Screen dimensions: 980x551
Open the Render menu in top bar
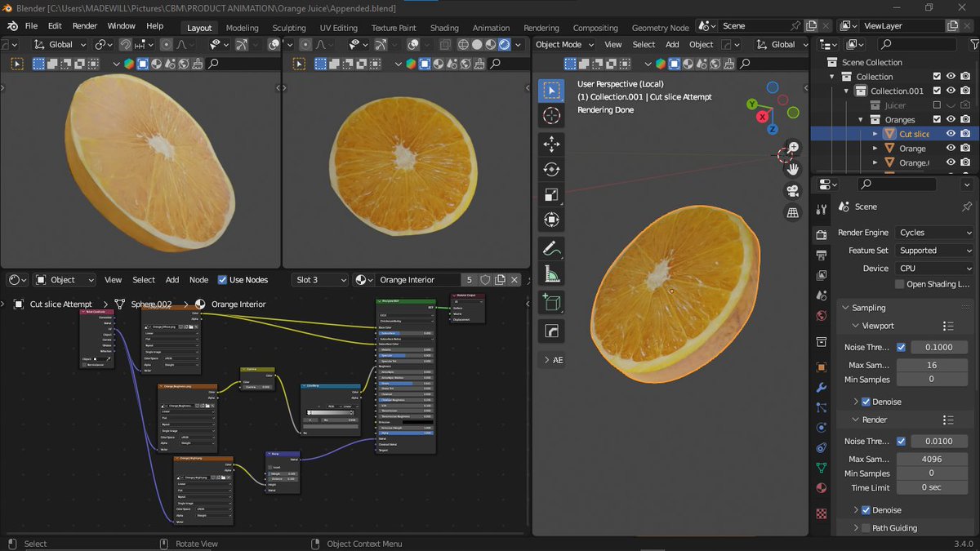[x=85, y=26]
